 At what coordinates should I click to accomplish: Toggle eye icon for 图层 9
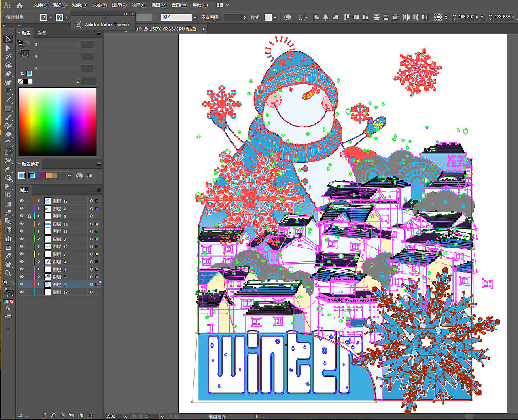(x=22, y=262)
